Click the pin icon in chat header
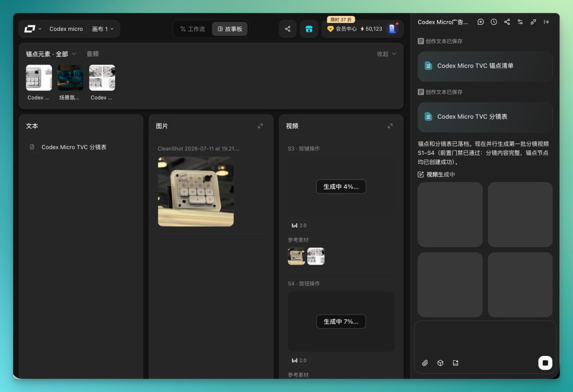Viewport: 573px width, 392px height. [533, 22]
